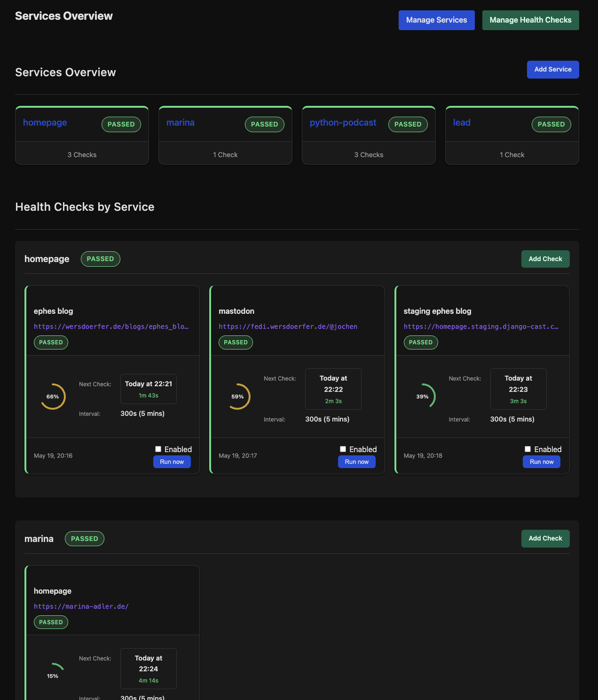Open the lead service link
The image size is (598, 700).
click(x=462, y=123)
